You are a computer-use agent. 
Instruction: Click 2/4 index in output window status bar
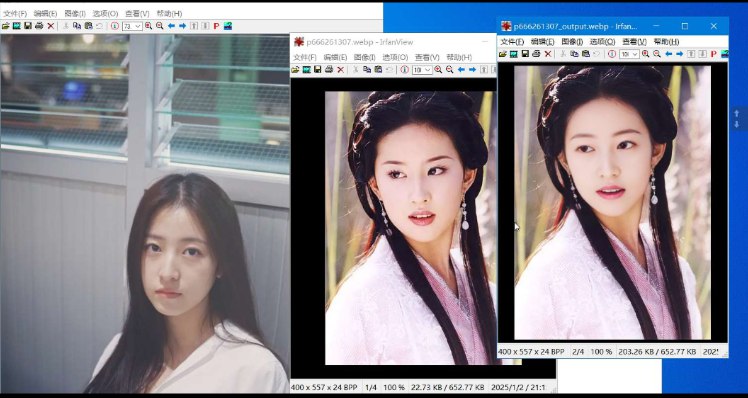click(578, 352)
